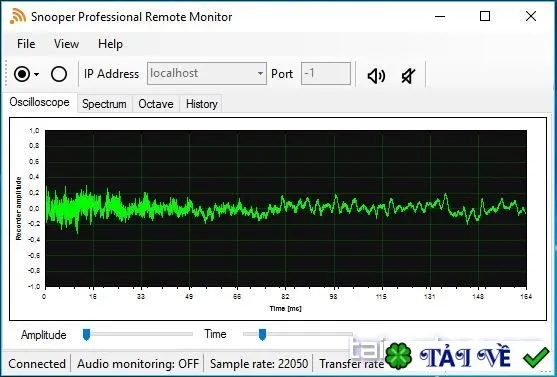Switch to the Spectrum tab
The image size is (557, 377).
(x=104, y=104)
